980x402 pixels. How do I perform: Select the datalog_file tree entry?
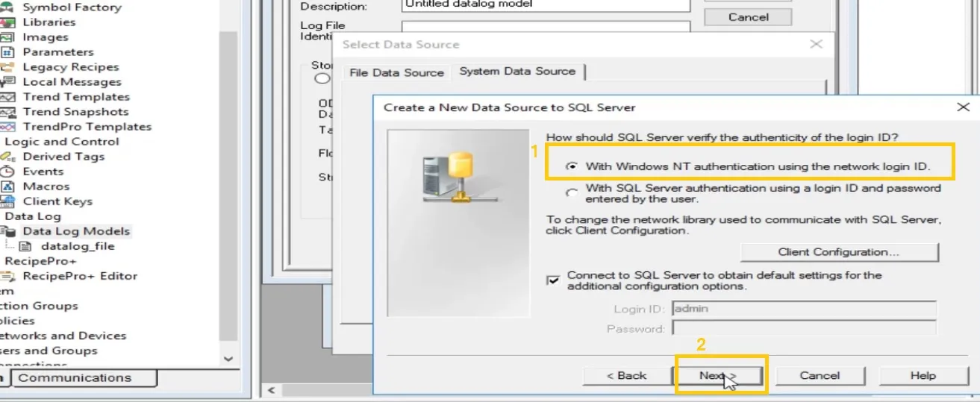[78, 246]
